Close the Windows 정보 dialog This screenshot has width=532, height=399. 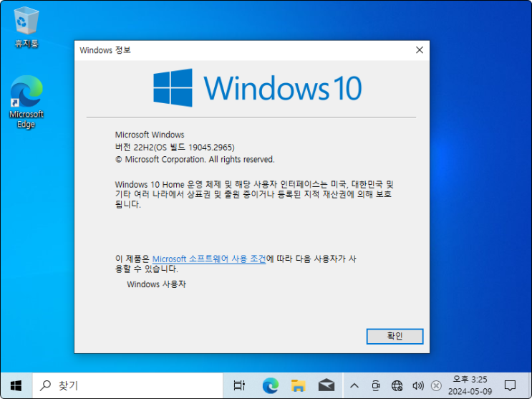(x=420, y=50)
